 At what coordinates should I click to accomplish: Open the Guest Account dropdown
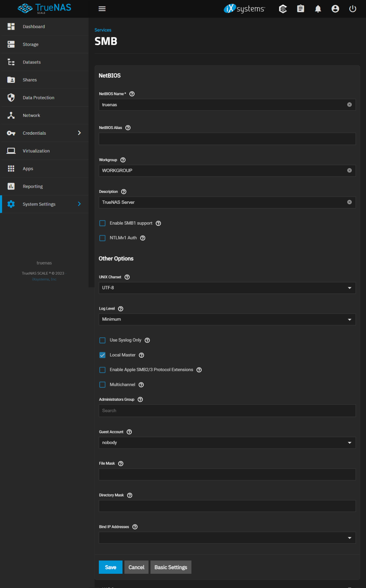pos(227,443)
